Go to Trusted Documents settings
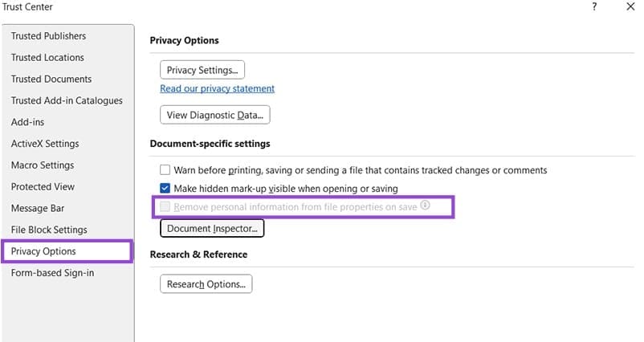The image size is (644, 342). click(x=51, y=79)
